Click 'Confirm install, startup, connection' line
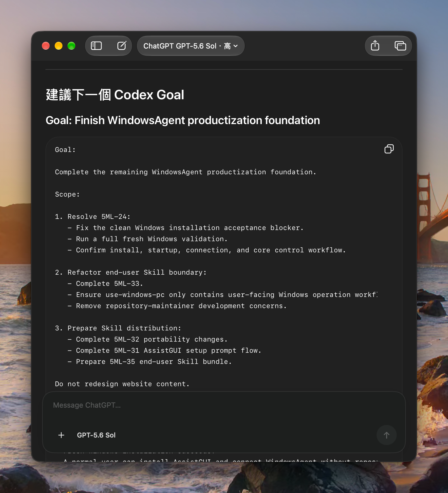This screenshot has height=493, width=448. [211, 250]
